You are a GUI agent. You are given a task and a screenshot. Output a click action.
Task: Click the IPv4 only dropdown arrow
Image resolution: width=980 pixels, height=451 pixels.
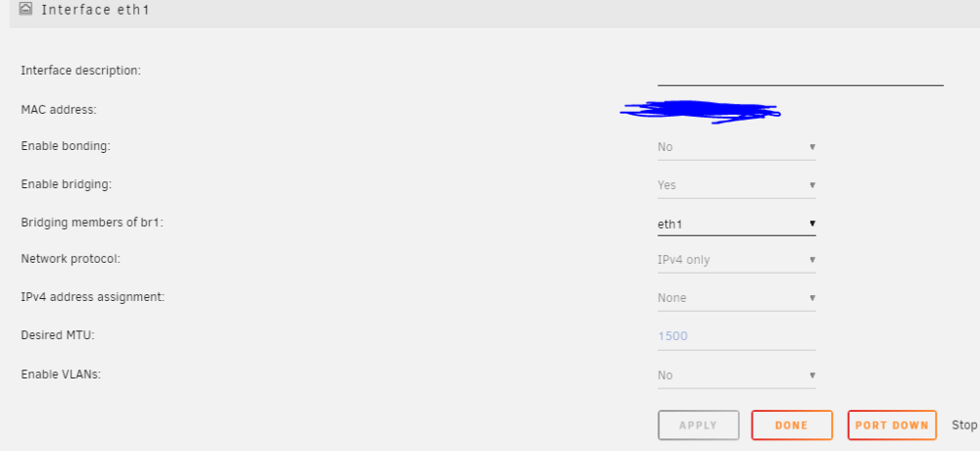coord(811,260)
